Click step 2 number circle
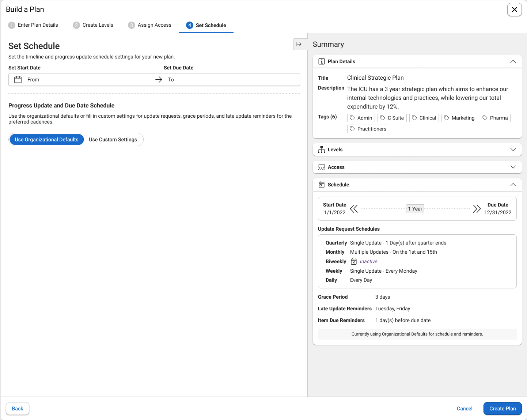Screen dimensions: 527x420 (x=76, y=25)
